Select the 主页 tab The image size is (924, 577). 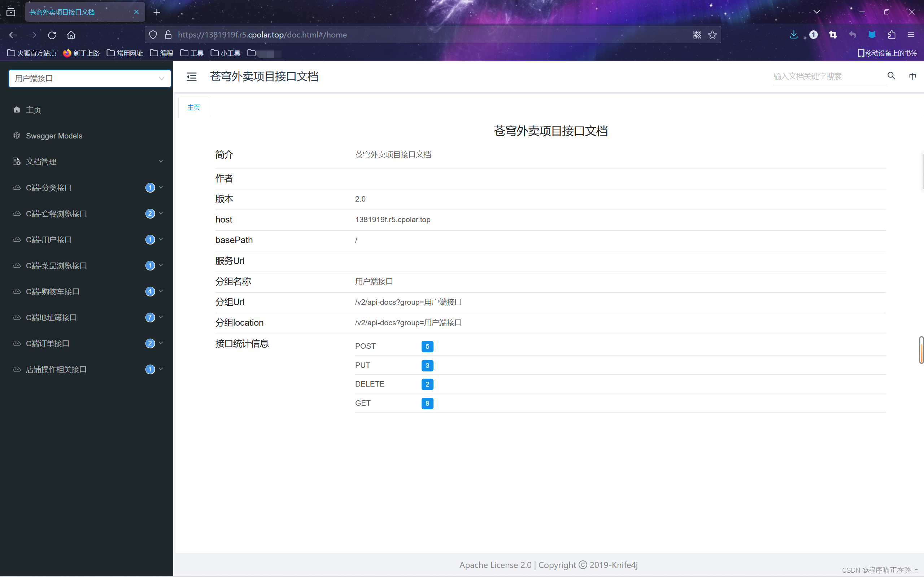tap(193, 107)
